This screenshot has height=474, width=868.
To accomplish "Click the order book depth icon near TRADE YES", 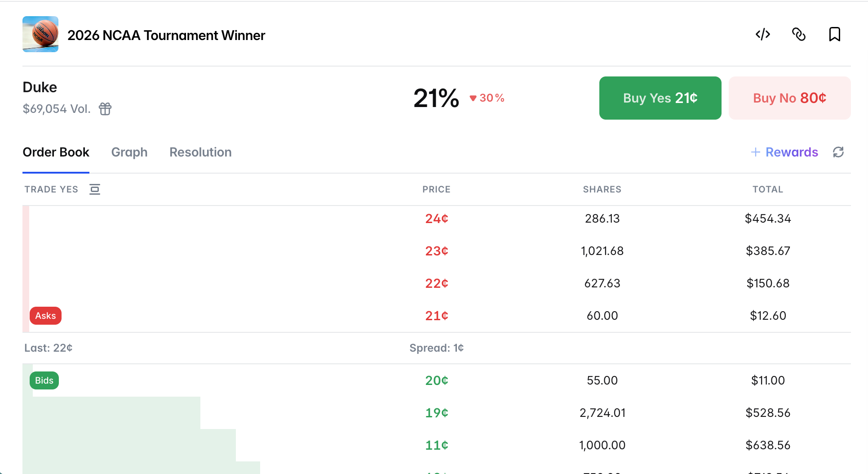I will tap(94, 189).
